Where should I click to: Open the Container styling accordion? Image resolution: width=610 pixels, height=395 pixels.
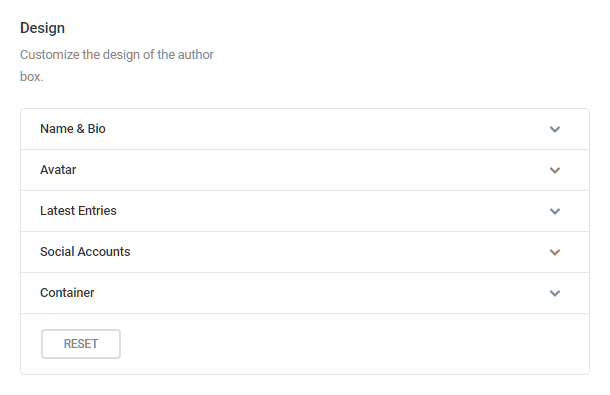point(305,293)
